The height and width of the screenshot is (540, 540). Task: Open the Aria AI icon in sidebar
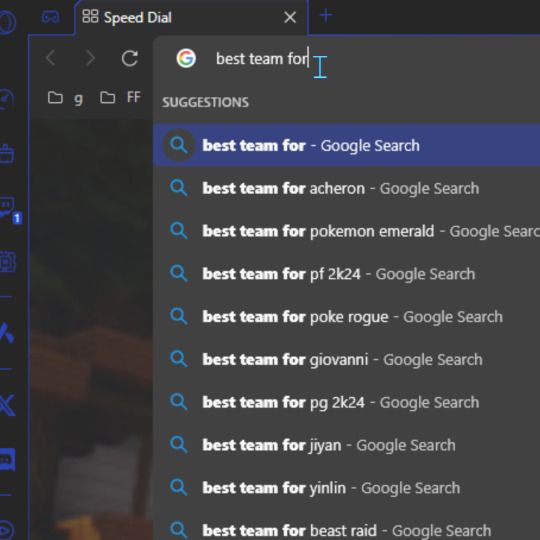6,333
